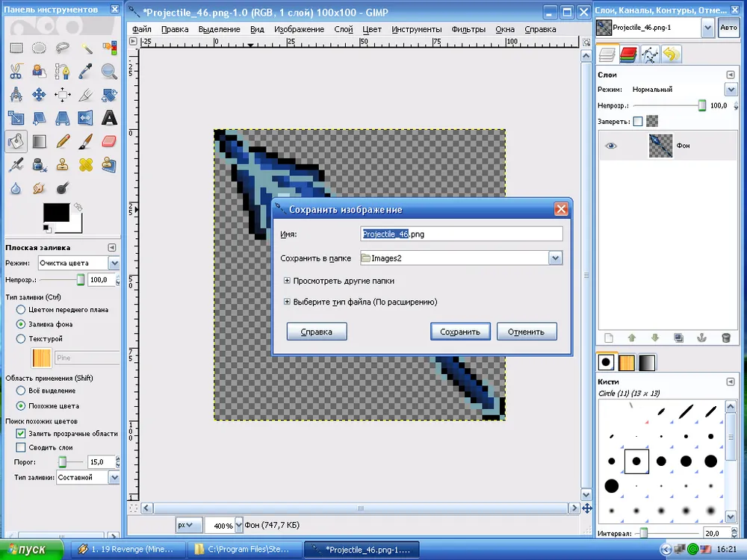The height and width of the screenshot is (560, 747).
Task: Activate the Zoom magnifier tool
Action: (109, 72)
